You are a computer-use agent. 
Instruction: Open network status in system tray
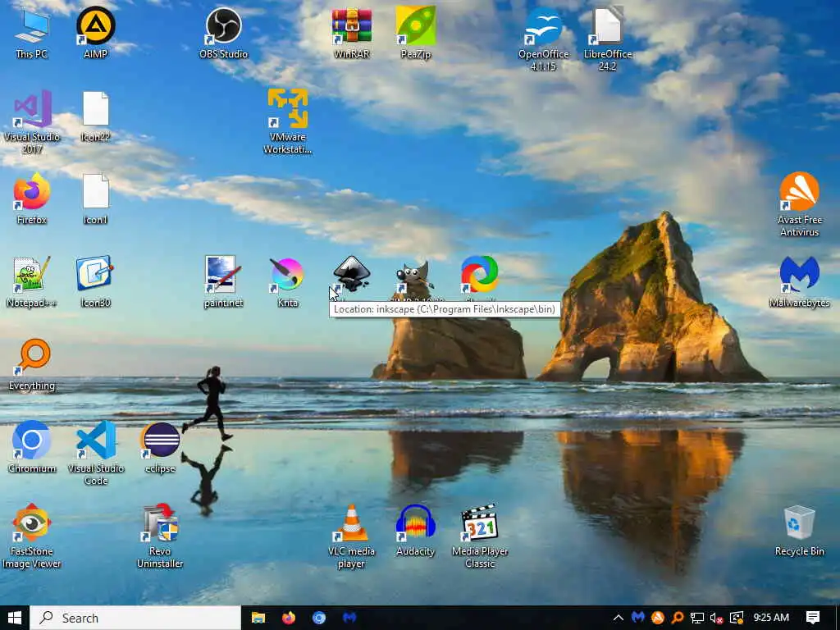[697, 618]
